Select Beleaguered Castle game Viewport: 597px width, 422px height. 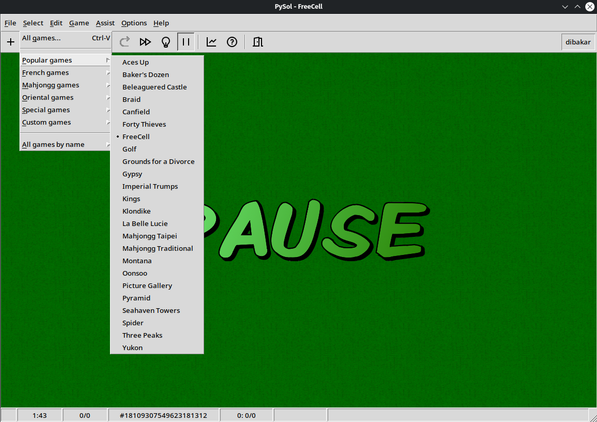click(157, 87)
